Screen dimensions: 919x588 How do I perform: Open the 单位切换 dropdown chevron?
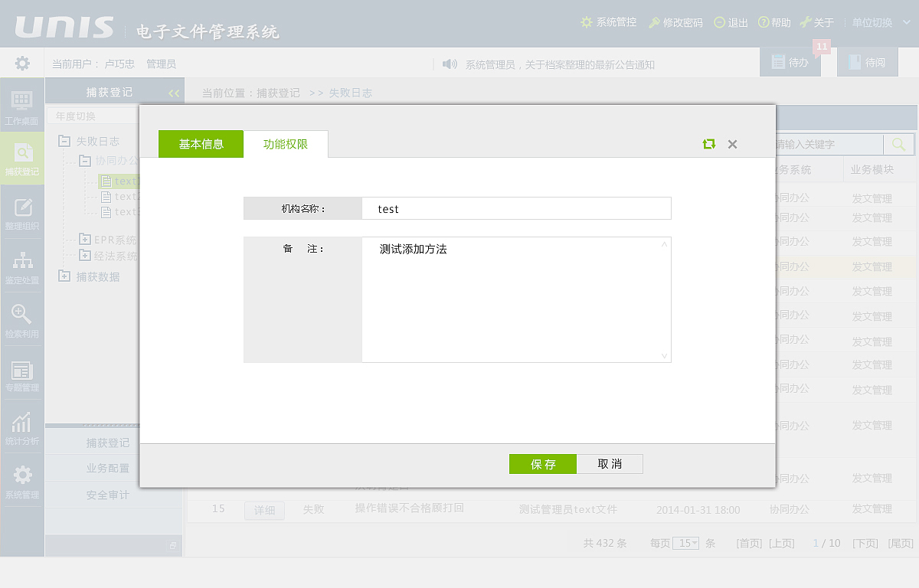point(908,22)
